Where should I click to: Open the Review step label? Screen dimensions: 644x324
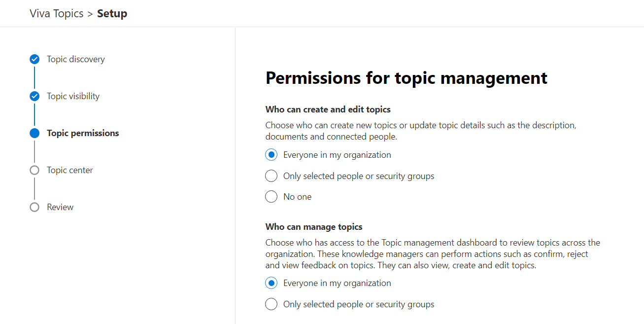[60, 207]
